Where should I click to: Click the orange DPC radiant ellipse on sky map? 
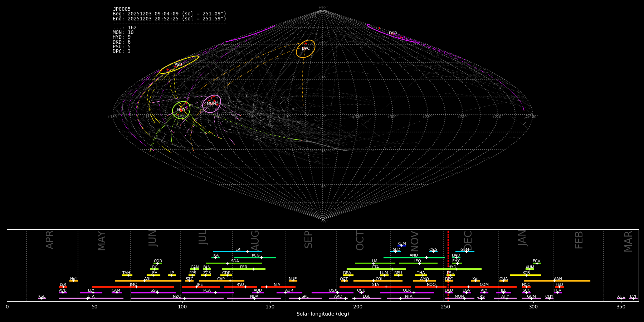tap(306, 49)
